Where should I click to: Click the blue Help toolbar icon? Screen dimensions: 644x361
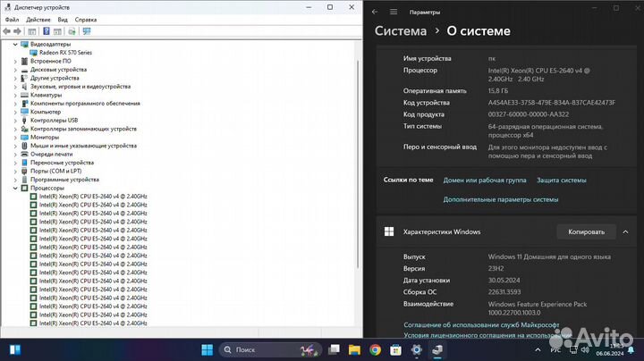coord(47,31)
